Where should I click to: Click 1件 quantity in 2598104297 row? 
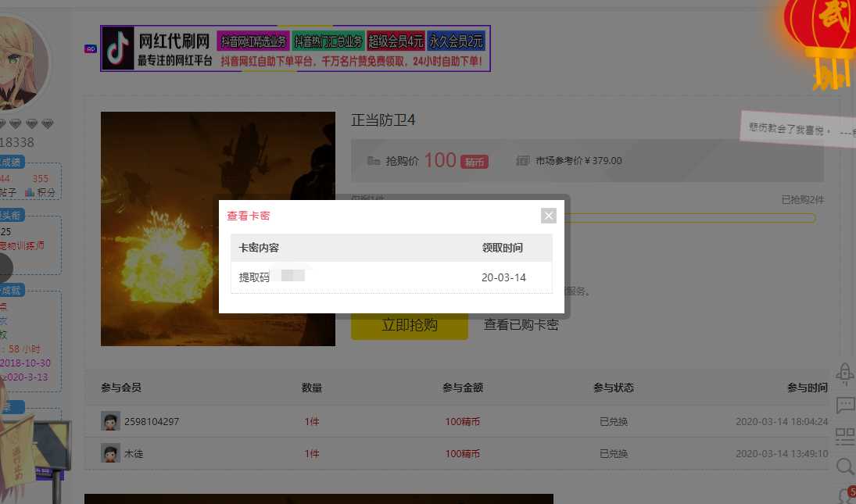pyautogui.click(x=312, y=422)
